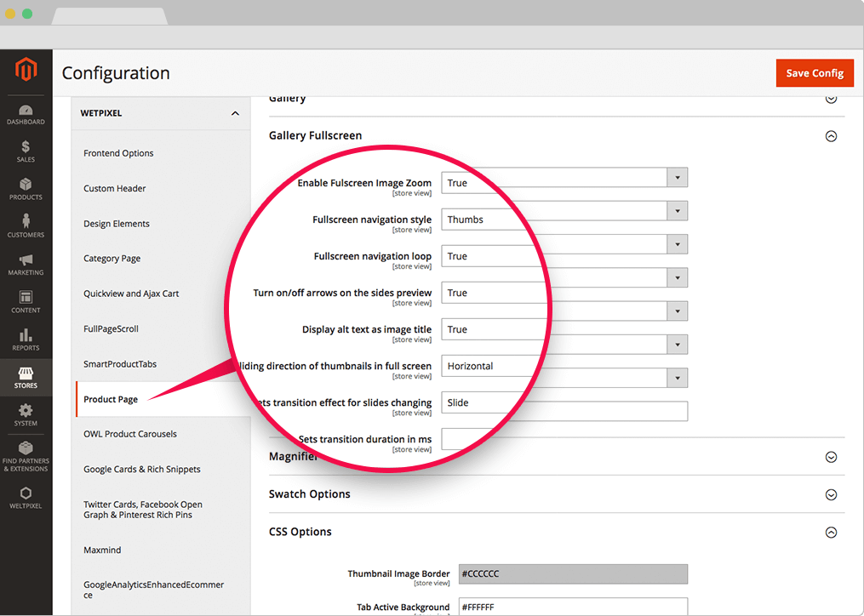The image size is (864, 616).
Task: Click Thumbnail Image Border color field
Action: point(572,574)
